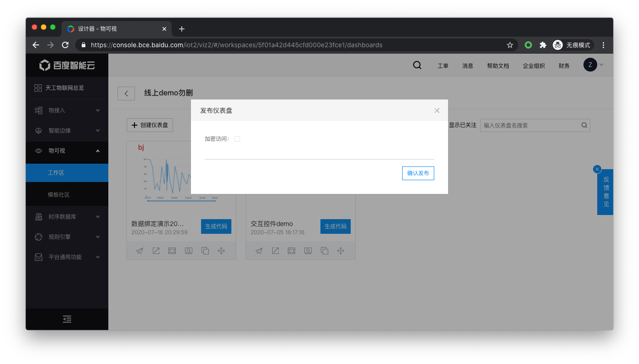
Task: Click 生成代码 on 数据绑定演示 card
Action: click(216, 226)
